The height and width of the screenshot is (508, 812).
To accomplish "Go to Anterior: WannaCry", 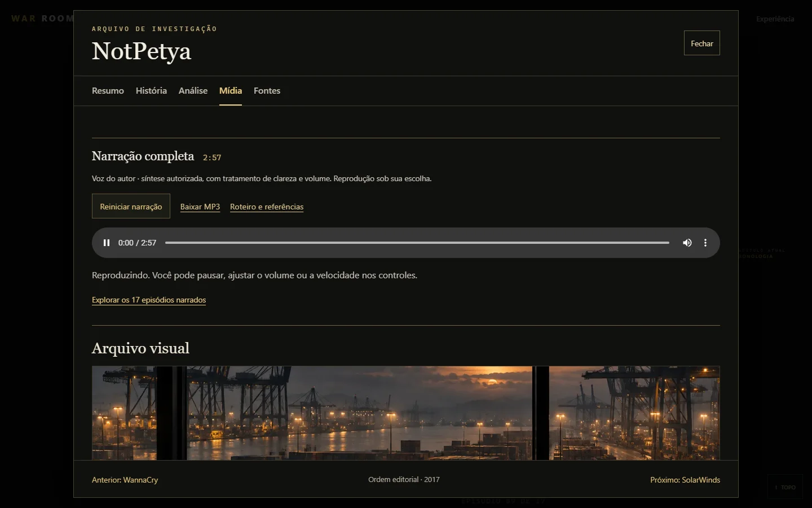I will pyautogui.click(x=125, y=480).
